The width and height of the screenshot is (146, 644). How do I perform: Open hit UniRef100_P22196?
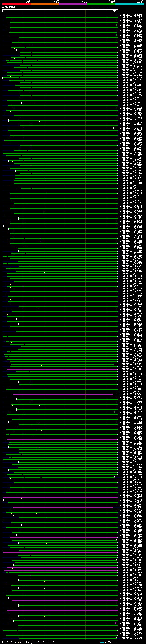(x=131, y=53)
